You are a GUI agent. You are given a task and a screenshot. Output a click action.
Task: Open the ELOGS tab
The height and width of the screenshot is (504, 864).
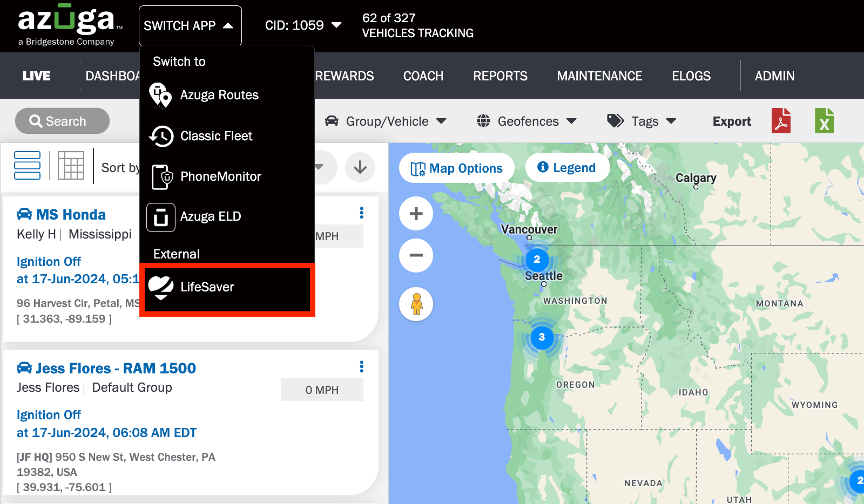click(691, 76)
